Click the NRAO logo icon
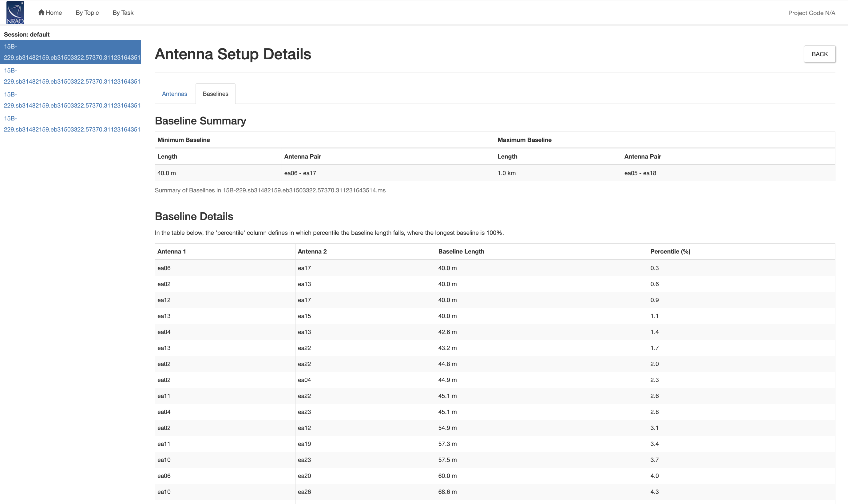 [x=15, y=13]
